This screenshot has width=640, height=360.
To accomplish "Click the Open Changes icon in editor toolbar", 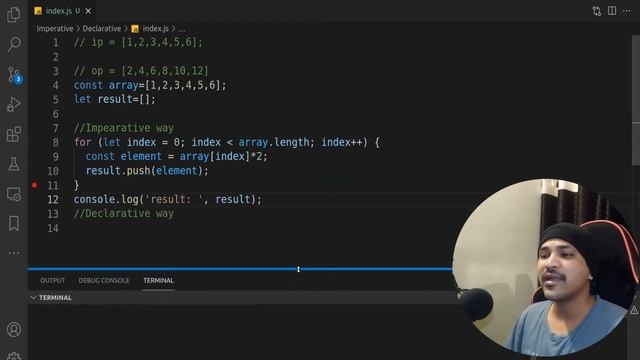I will [597, 11].
